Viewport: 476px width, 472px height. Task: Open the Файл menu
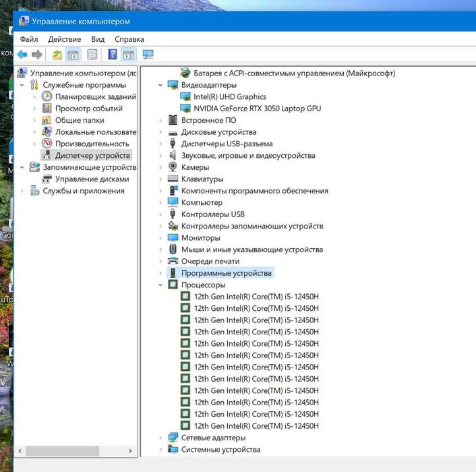tap(29, 39)
